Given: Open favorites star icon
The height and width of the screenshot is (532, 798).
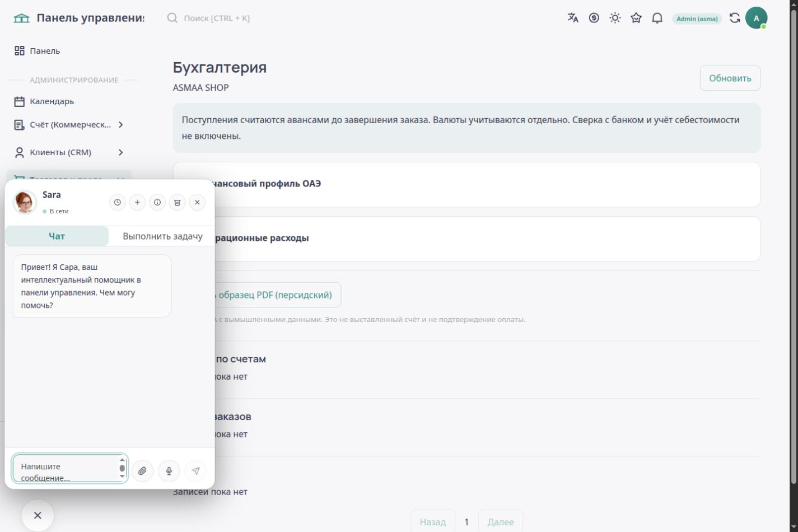Looking at the screenshot, I should coord(636,18).
